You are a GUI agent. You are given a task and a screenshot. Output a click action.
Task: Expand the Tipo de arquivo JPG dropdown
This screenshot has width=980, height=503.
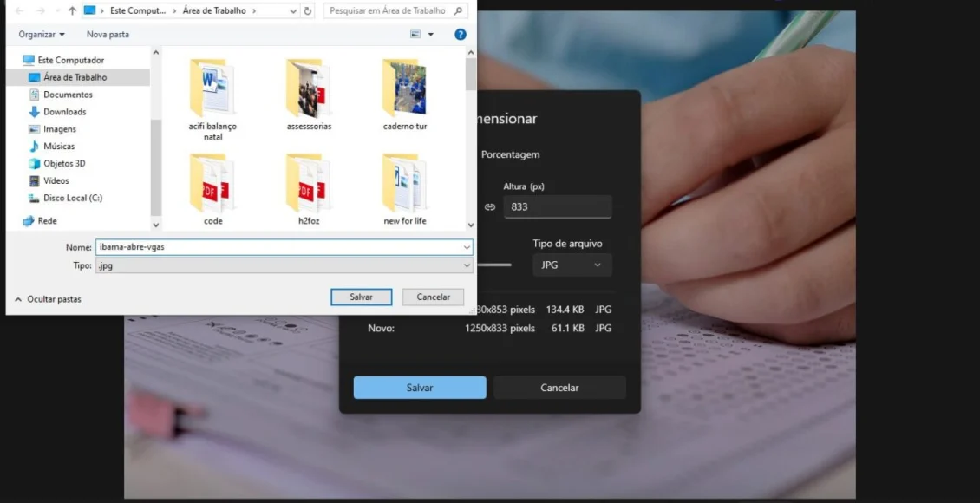[x=572, y=265]
